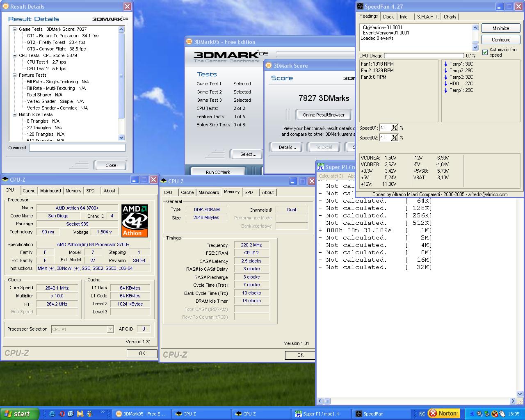Viewport: 525px width, 420px height.
Task: Click OK in the CPU-Z memory window
Action: pos(300,355)
